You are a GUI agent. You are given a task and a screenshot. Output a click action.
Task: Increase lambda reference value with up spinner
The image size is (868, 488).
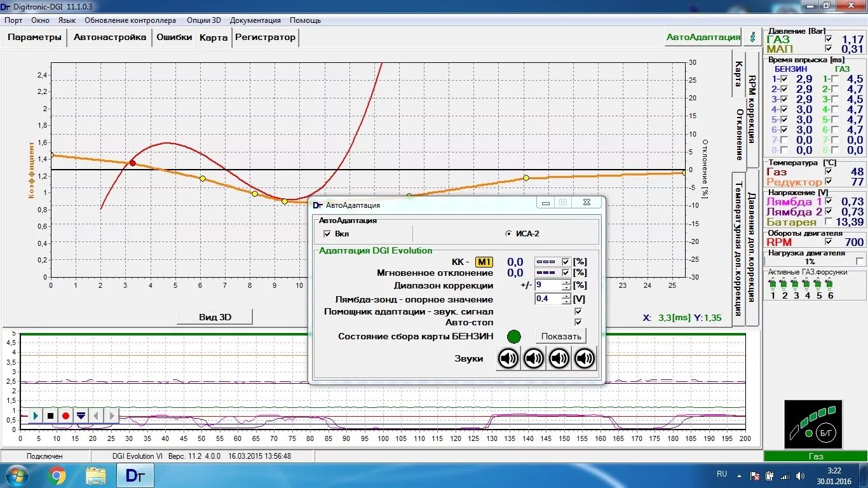coord(566,295)
